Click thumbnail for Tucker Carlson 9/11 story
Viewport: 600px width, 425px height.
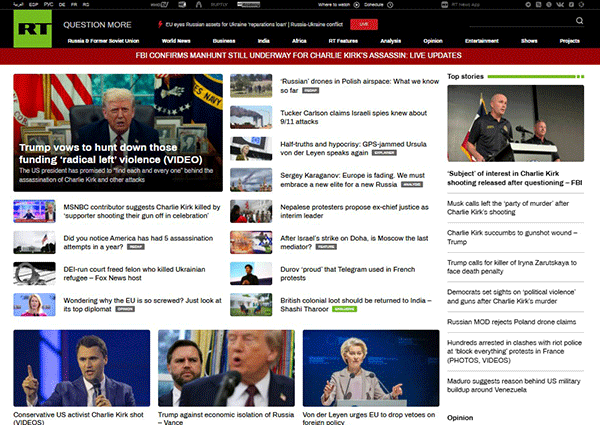pos(251,117)
